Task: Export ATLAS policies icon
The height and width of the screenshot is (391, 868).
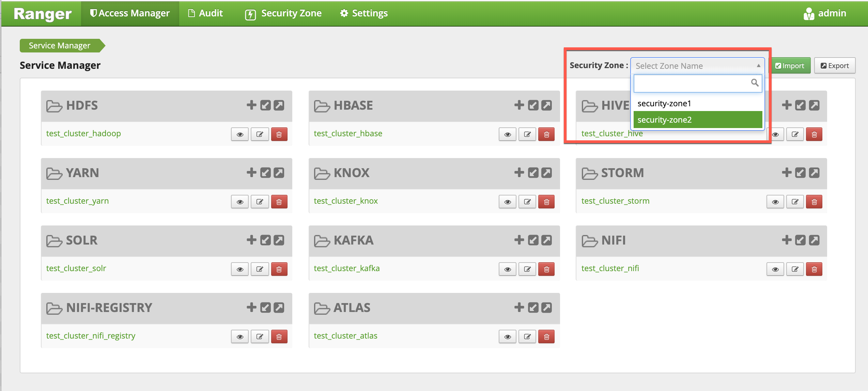Action: point(547,307)
